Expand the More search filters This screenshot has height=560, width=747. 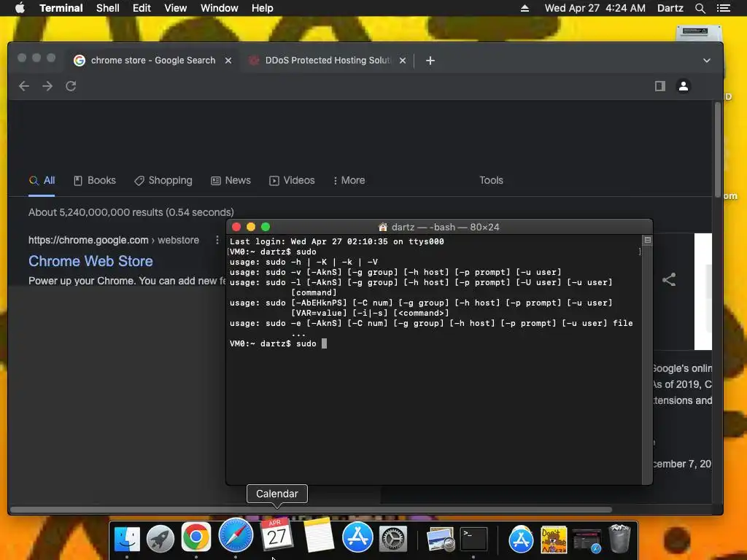click(x=349, y=181)
